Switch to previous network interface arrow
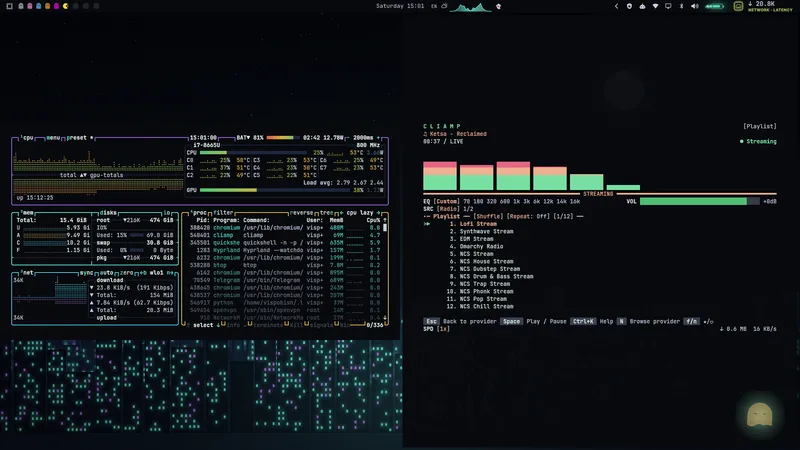Viewport: 800px width, 450px height. (x=142, y=272)
